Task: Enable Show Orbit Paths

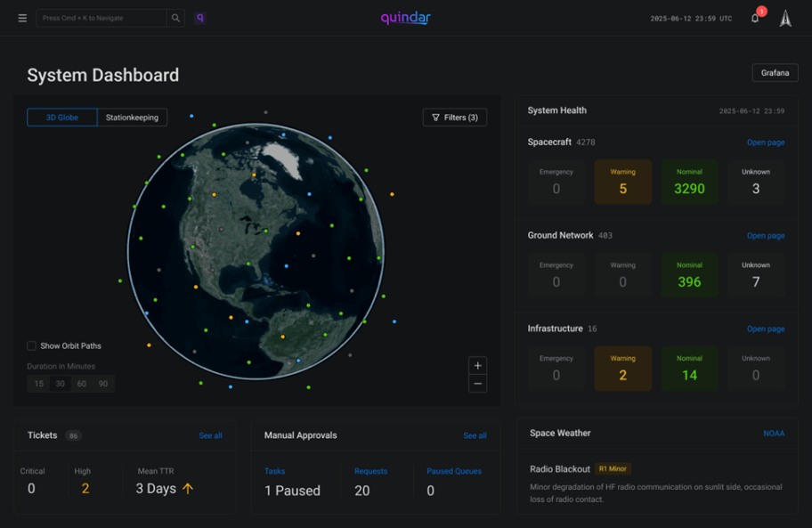Action: (x=30, y=346)
